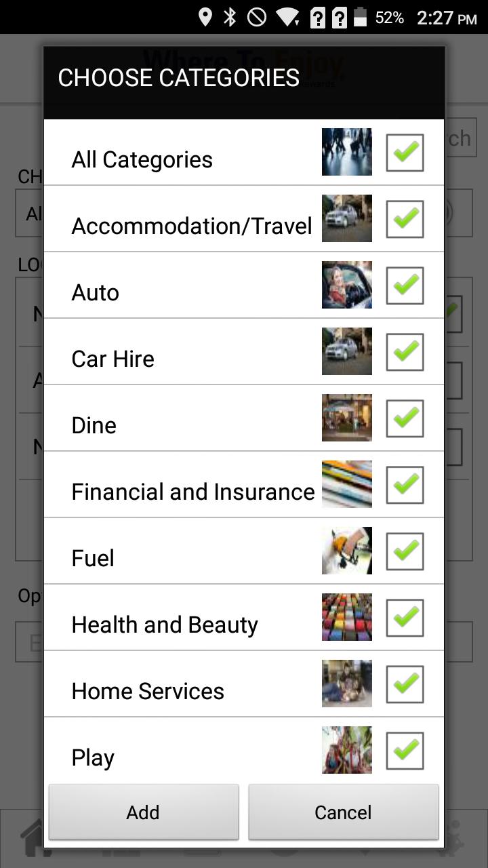
Task: Tap the All Categories thumbnail image
Action: 346,152
